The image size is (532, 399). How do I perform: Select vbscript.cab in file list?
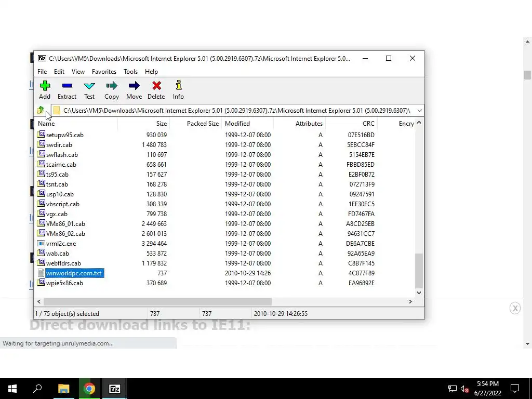tap(62, 204)
